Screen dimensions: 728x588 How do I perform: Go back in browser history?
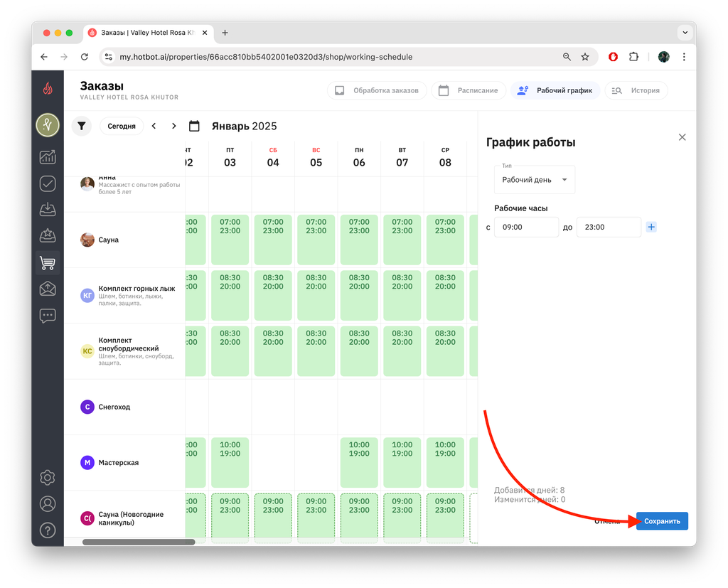(44, 57)
